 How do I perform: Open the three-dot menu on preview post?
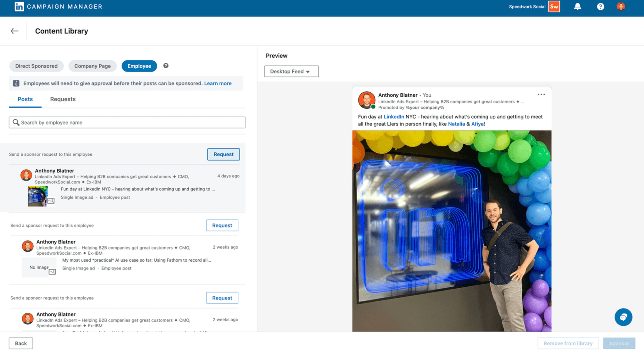[541, 95]
